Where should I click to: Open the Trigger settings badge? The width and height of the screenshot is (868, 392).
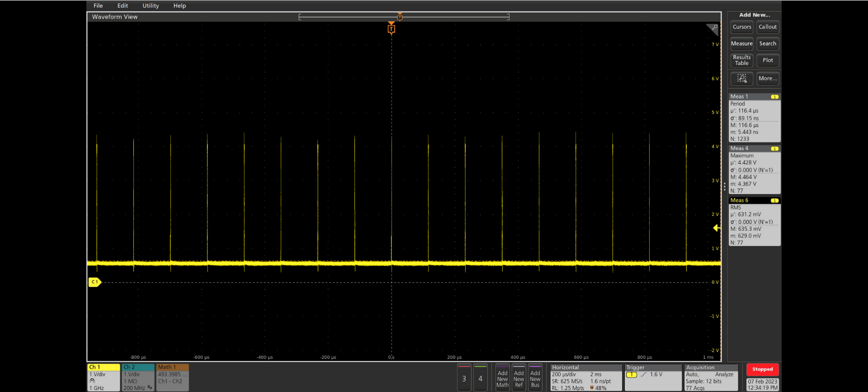click(653, 378)
